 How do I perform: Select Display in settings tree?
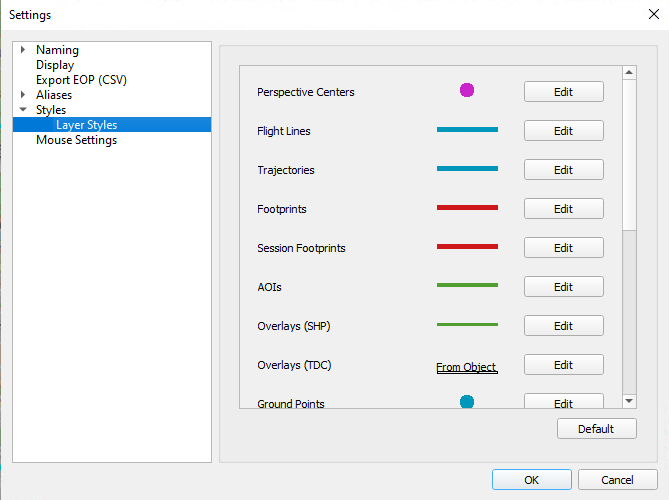55,65
